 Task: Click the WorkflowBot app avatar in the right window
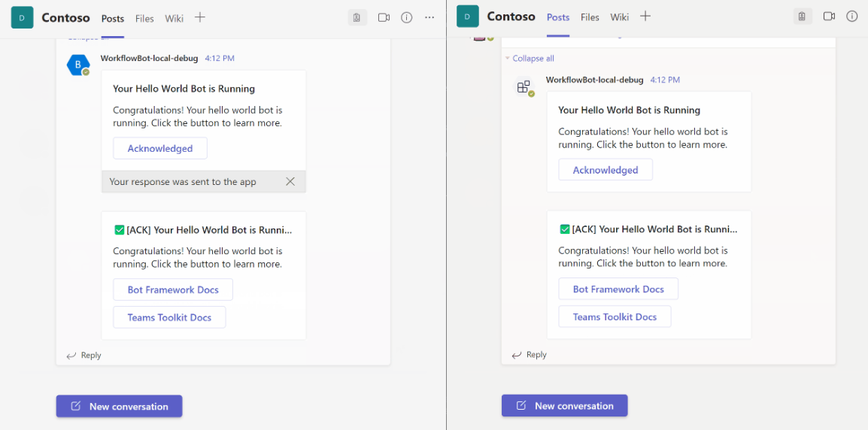point(523,86)
